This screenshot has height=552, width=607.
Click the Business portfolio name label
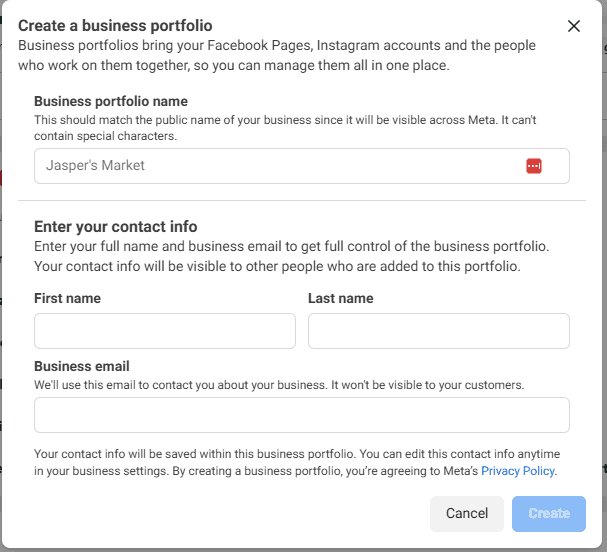click(x=111, y=101)
